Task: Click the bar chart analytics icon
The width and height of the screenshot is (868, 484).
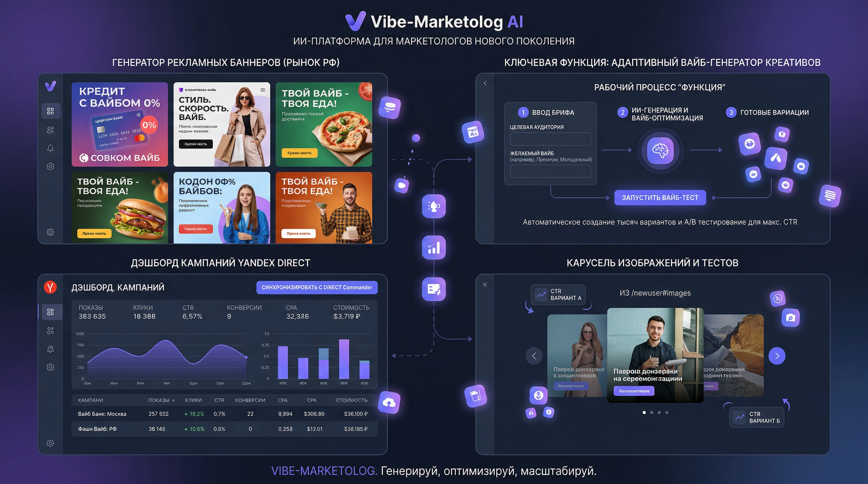Action: 434,248
